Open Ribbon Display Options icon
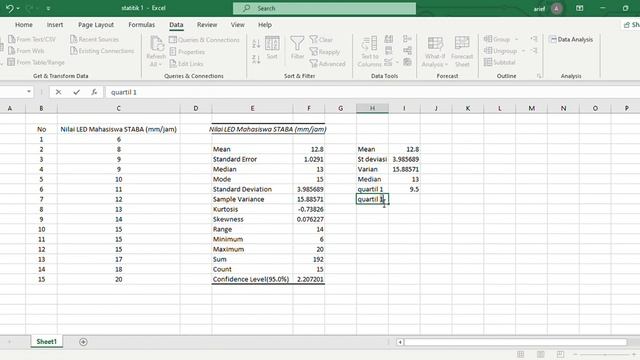The width and height of the screenshot is (640, 360). point(580,8)
